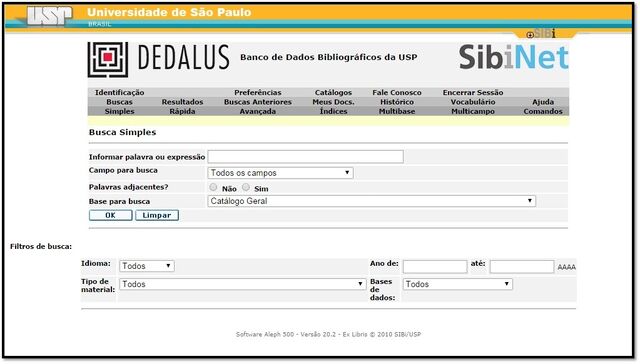Focus the Ano de input field
Image resolution: width=640 pixels, height=364 pixels.
click(x=435, y=267)
